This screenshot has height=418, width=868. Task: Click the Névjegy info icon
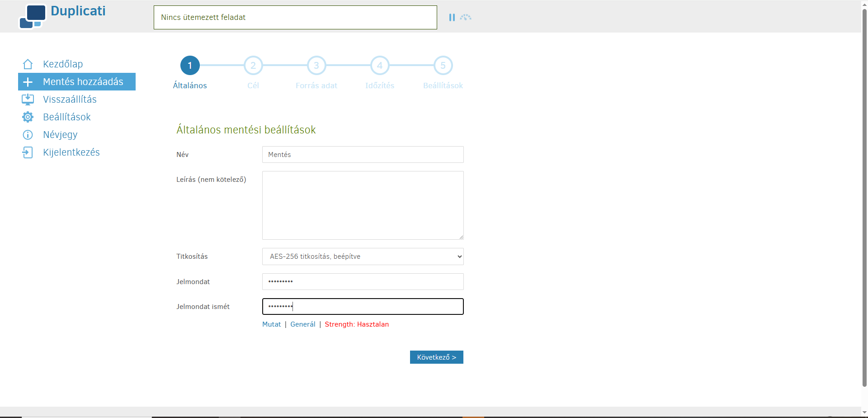pos(28,135)
